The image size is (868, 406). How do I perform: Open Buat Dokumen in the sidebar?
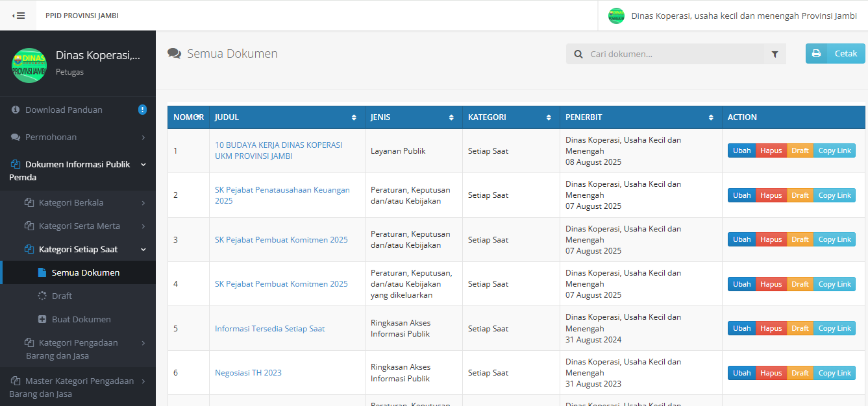pos(81,319)
